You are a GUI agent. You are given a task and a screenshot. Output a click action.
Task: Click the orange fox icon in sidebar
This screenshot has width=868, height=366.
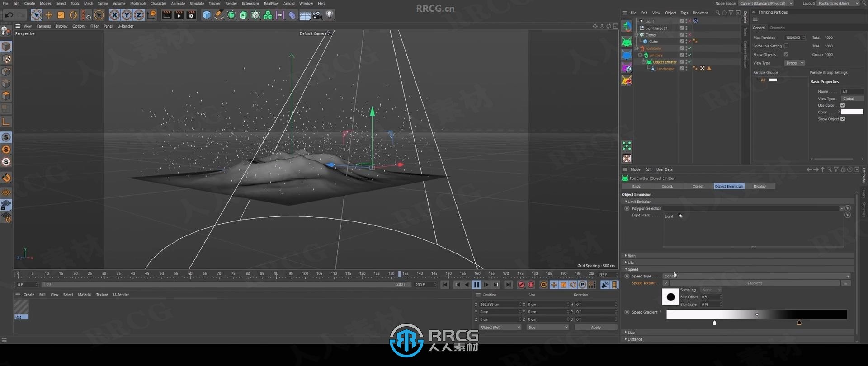click(627, 81)
